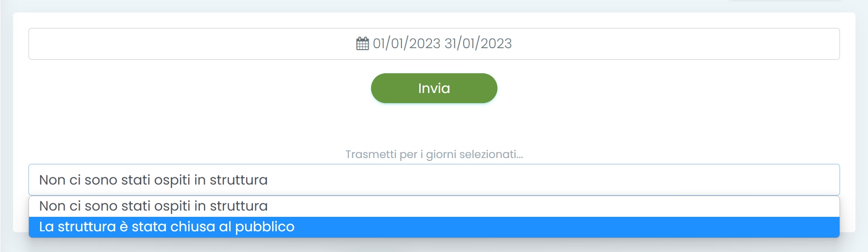The image size is (868, 252).
Task: Collapse the 'Trasmetti per i giorni' select box
Action: 434,180
